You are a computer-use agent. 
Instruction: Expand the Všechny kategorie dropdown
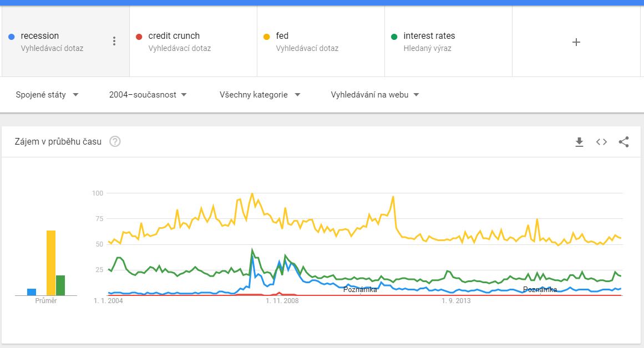click(260, 95)
